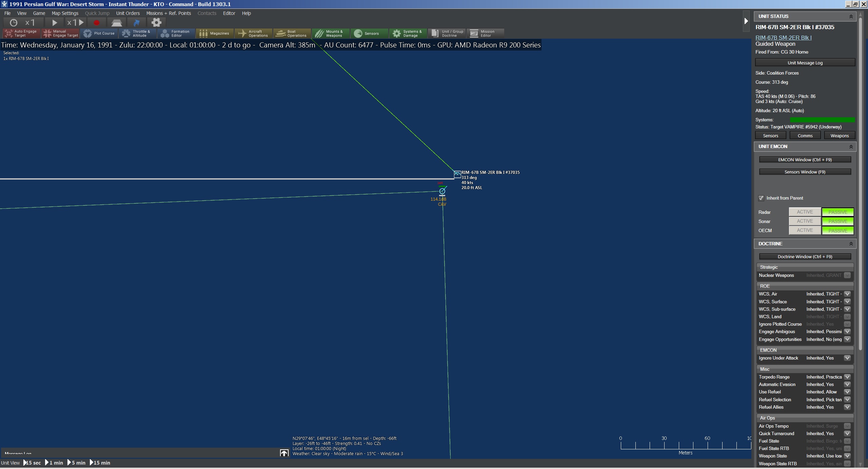Open the Unit Orders menu

128,13
